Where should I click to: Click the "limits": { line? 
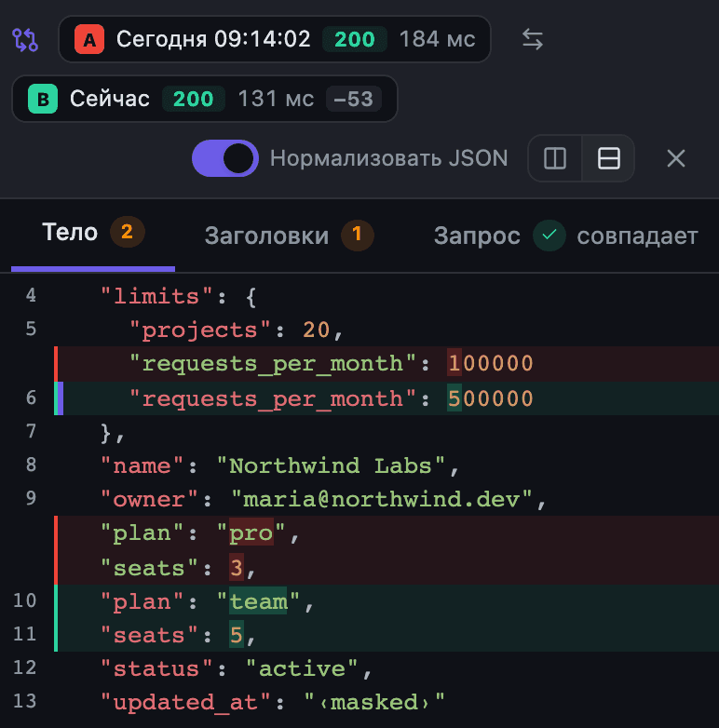coord(359,296)
